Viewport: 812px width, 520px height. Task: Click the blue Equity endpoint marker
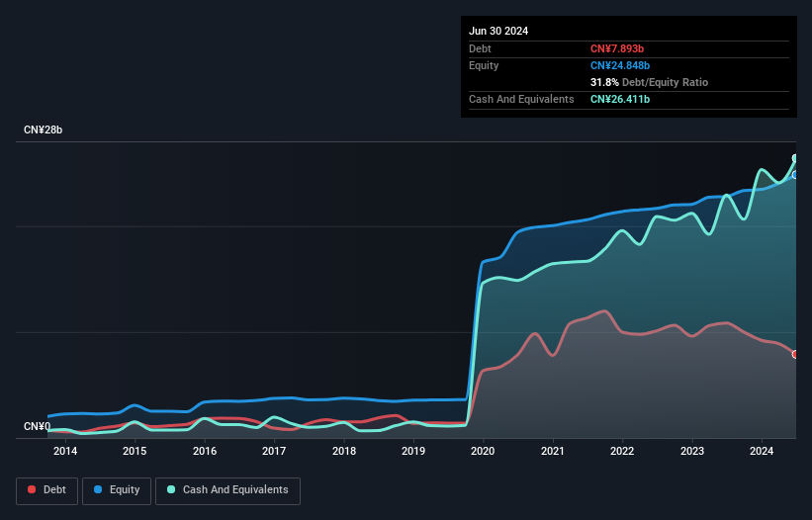click(x=795, y=175)
